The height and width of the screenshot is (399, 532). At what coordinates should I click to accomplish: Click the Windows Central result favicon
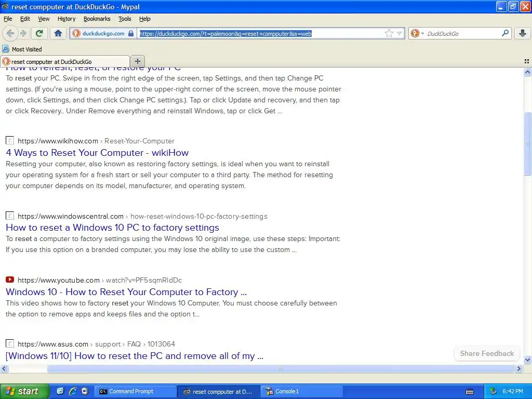[x=10, y=216]
